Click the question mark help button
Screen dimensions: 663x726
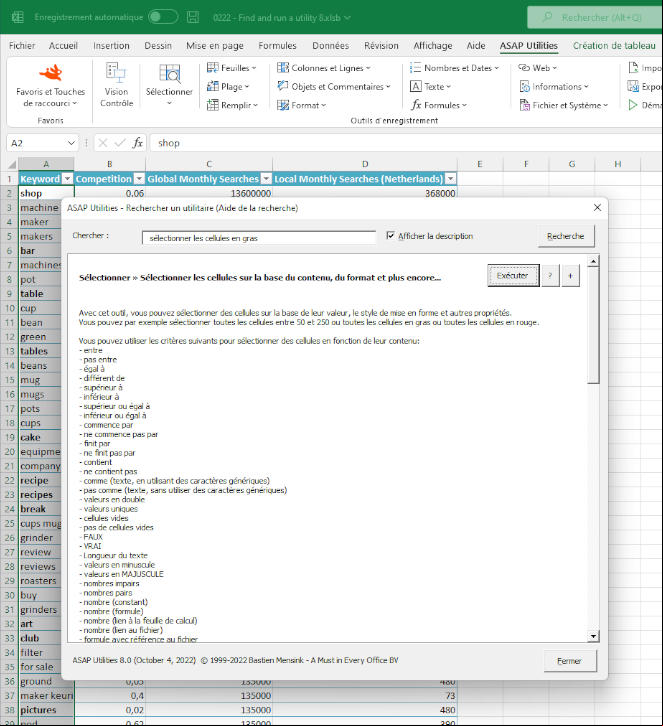[x=550, y=275]
